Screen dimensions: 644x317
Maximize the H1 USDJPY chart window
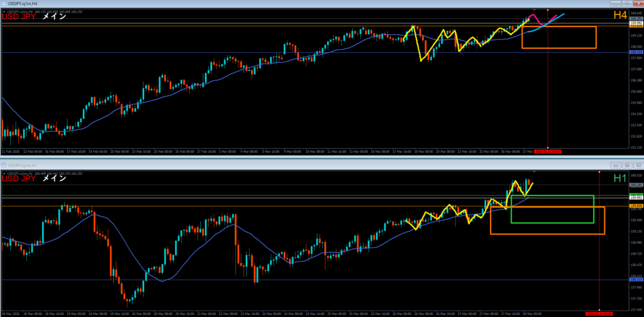[x=626, y=165]
